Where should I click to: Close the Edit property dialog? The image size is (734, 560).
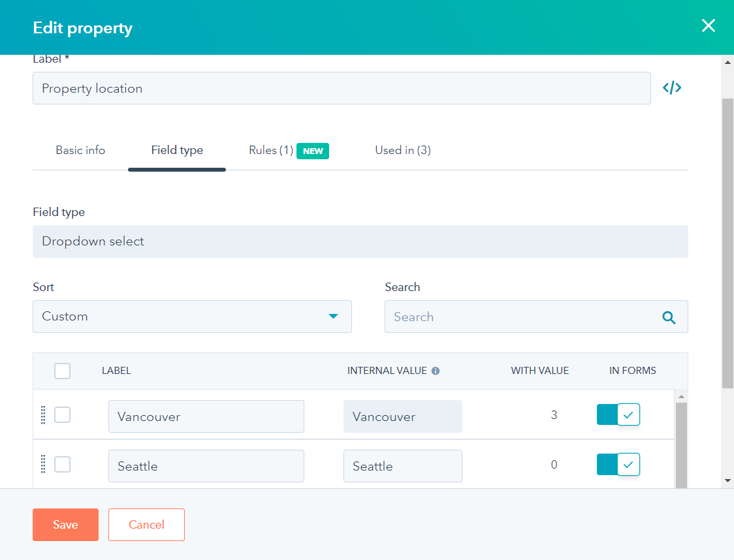coord(709,26)
